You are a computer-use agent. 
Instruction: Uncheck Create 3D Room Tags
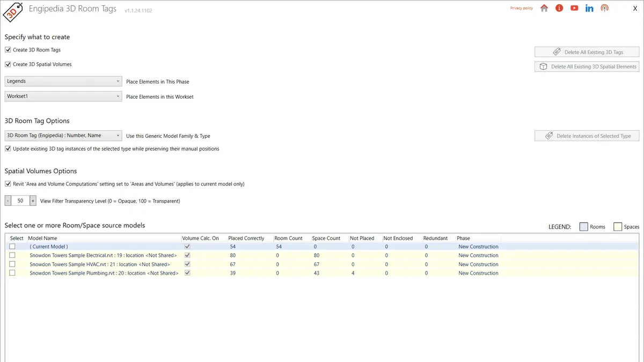click(x=8, y=50)
